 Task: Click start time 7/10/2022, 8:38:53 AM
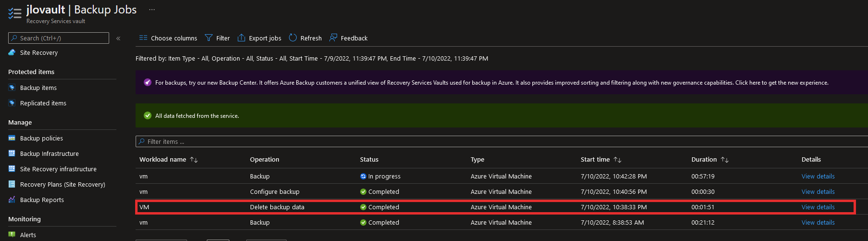point(612,223)
